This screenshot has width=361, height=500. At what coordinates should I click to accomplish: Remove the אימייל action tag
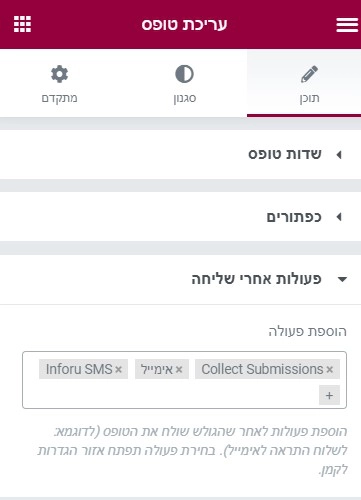point(179,369)
